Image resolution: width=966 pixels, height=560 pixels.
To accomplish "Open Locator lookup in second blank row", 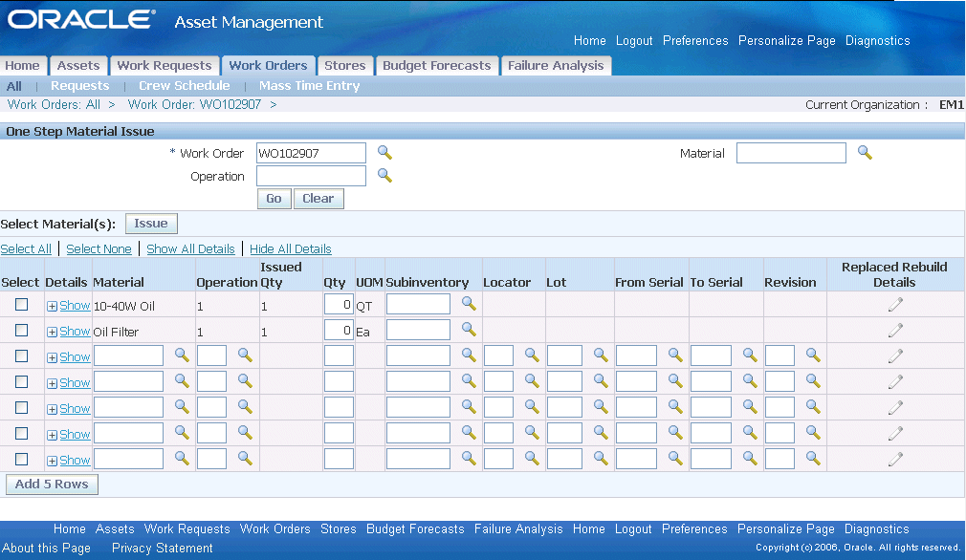I will coord(532,381).
